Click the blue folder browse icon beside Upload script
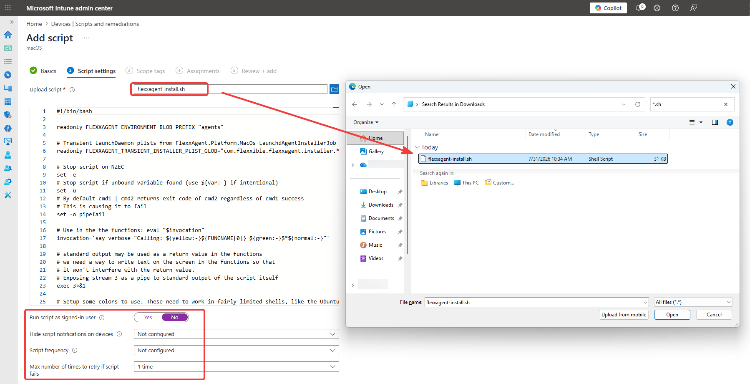750x384 pixels. click(334, 89)
